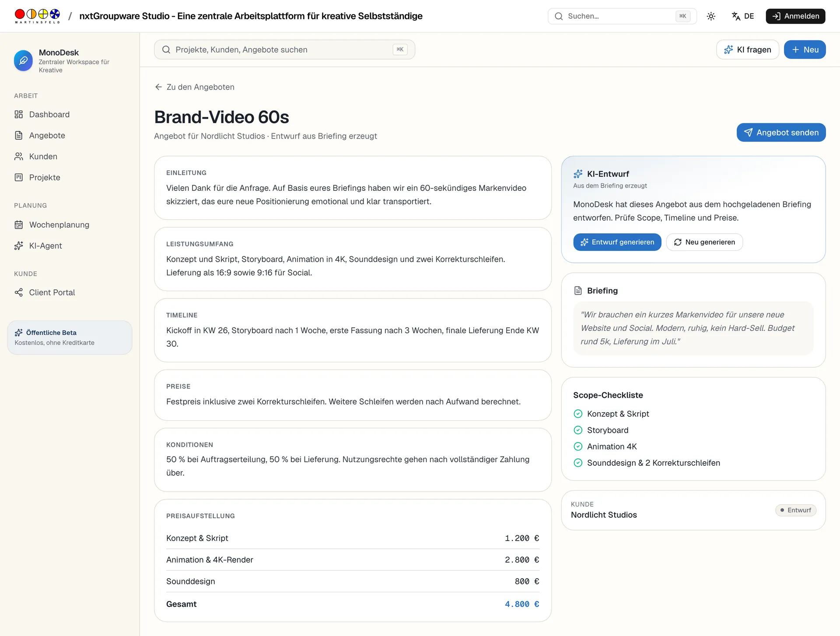
Task: Click the Dashboard grid icon
Action: [18, 114]
